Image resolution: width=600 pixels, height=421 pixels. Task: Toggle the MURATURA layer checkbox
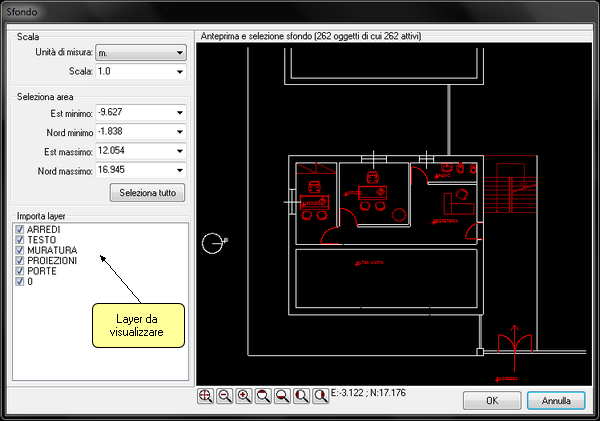point(20,250)
